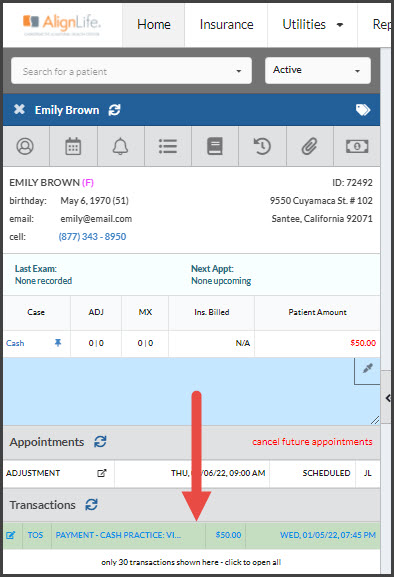Click the AlignLife logo
Screen dimensions: 394x577
pyautogui.click(x=62, y=24)
